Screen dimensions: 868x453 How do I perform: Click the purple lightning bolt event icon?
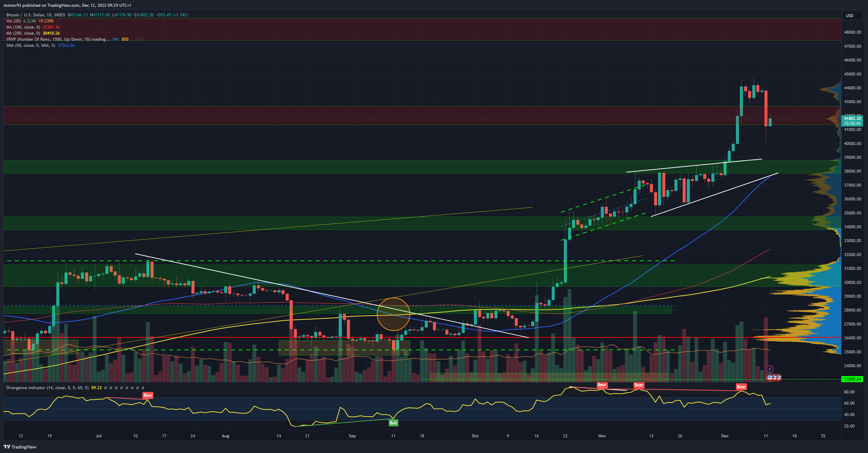770,369
